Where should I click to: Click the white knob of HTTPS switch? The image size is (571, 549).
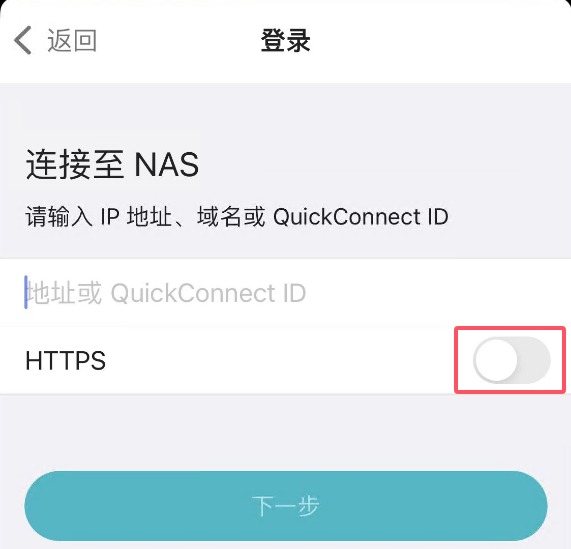pyautogui.click(x=496, y=360)
